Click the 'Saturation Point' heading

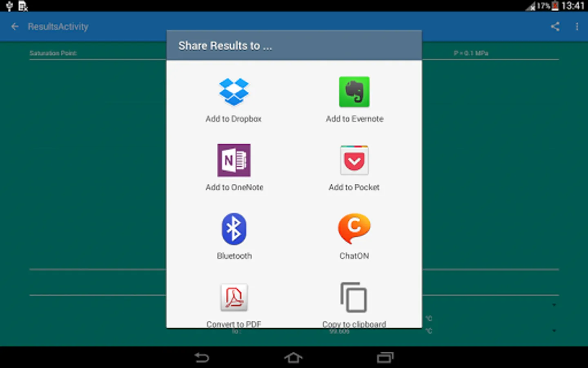coord(53,53)
